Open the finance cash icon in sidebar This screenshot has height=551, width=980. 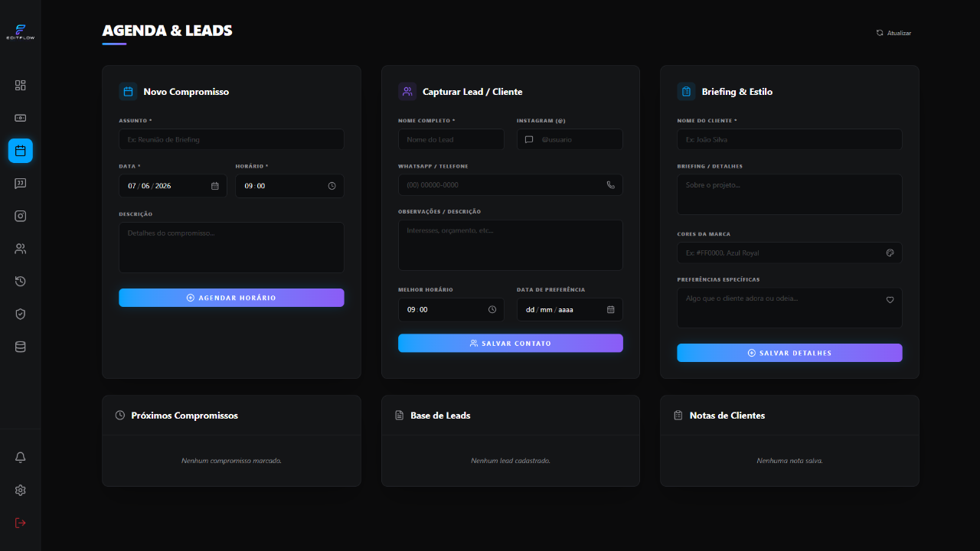point(21,118)
